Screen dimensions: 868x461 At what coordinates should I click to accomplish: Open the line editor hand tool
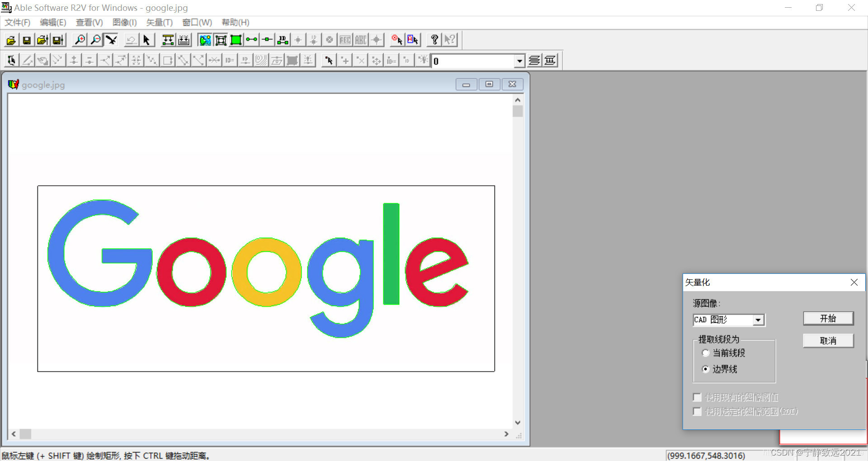coord(12,60)
